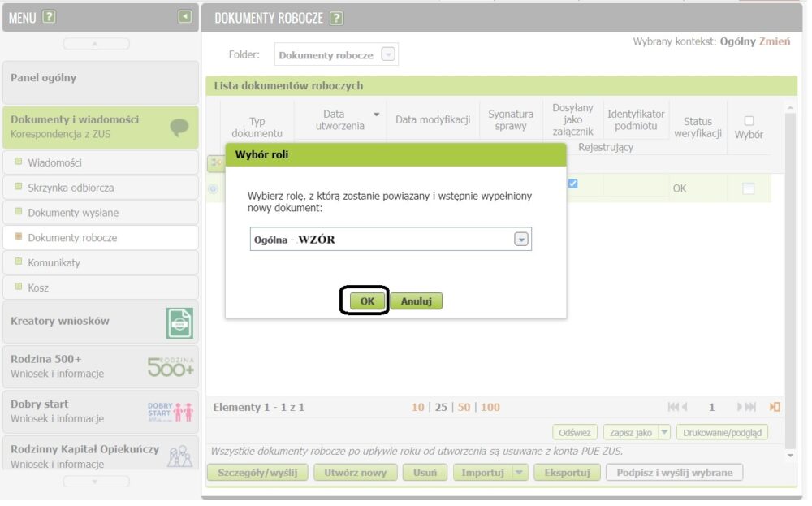Viewport: 812px width, 506px height.
Task: Toggle the Dosyłany jako załącznik row checkbox
Action: pyautogui.click(x=572, y=184)
